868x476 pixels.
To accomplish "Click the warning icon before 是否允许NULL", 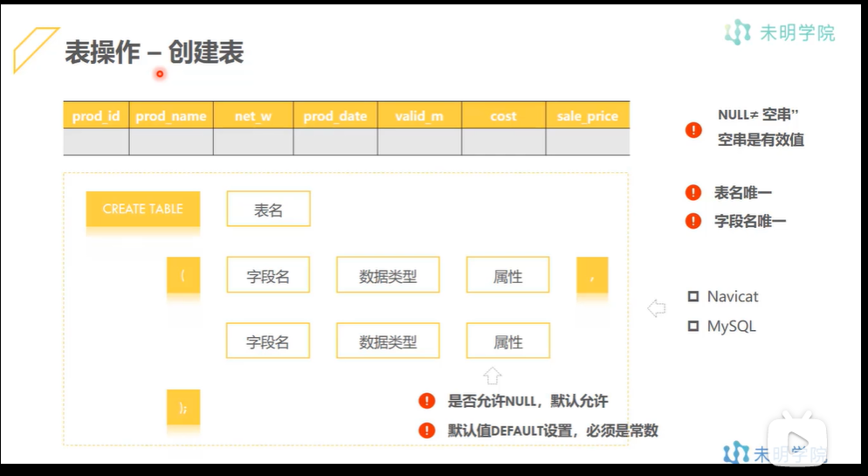I will click(427, 401).
